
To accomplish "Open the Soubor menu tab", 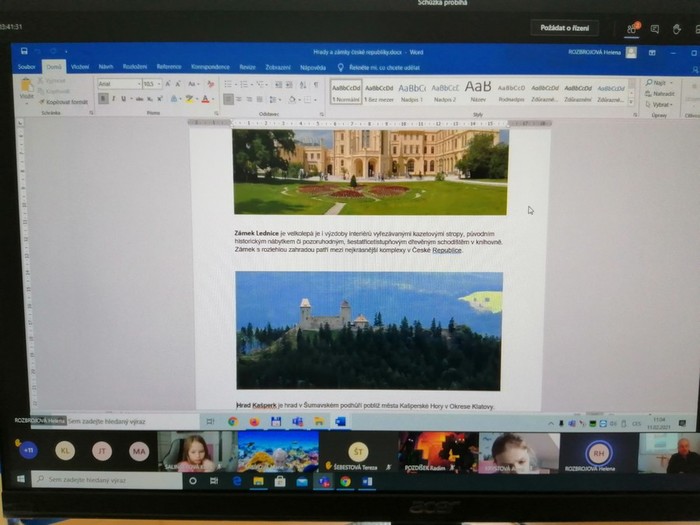I will pos(27,67).
